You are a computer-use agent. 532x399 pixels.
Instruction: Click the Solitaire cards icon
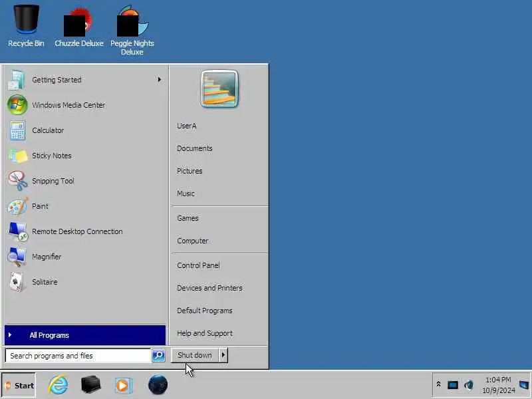(x=17, y=282)
